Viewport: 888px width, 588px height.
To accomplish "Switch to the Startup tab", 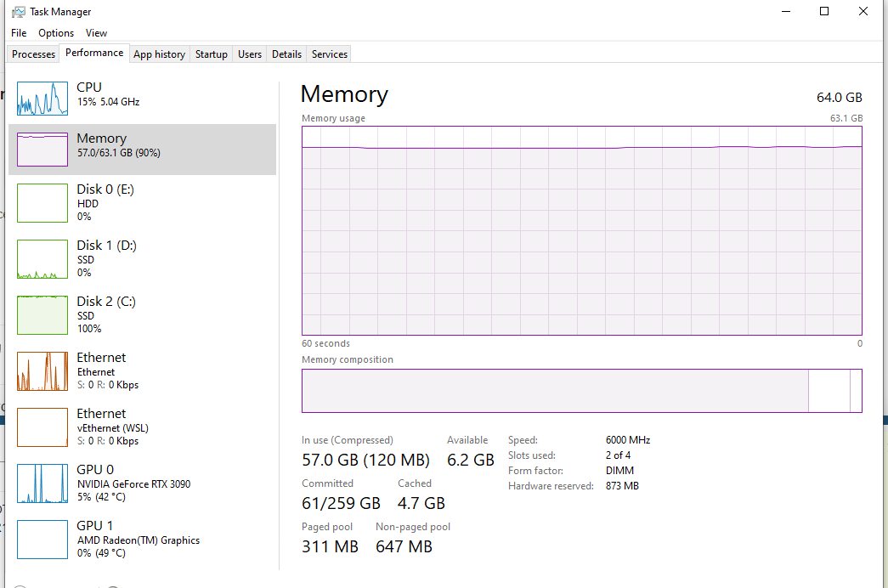I will [211, 54].
